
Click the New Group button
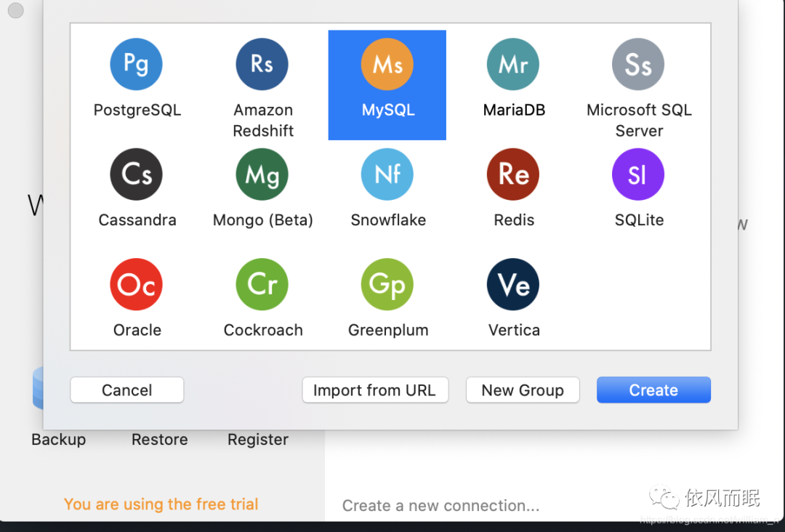tap(523, 390)
